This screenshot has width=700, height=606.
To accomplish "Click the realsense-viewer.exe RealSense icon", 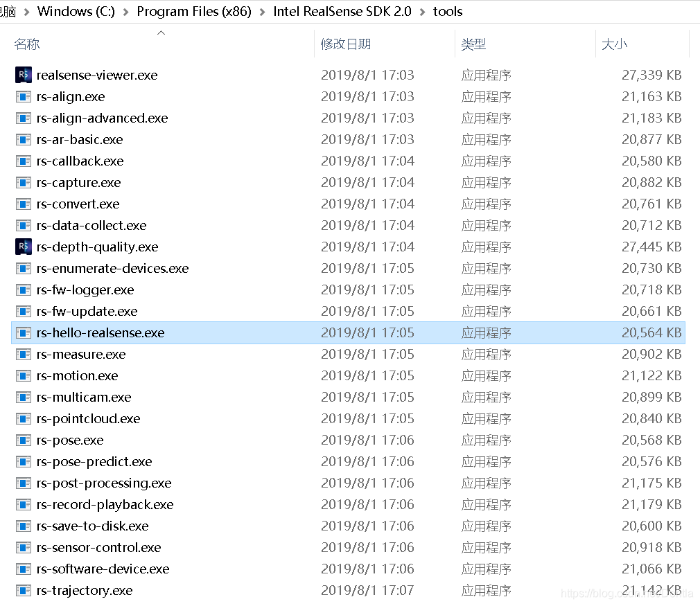I will click(23, 75).
